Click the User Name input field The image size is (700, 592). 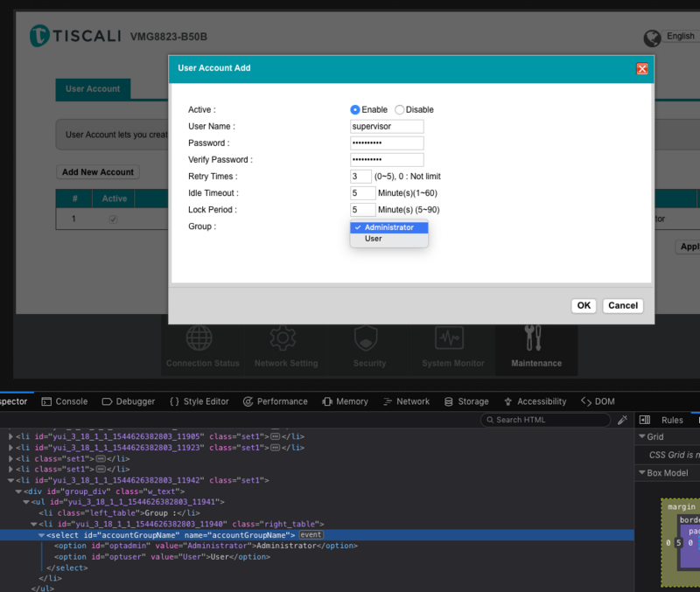click(x=387, y=126)
